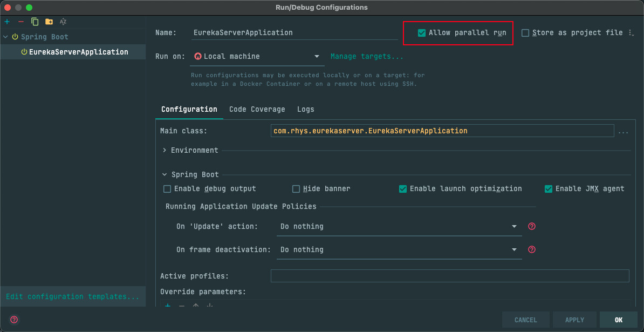
Task: Open the Logs tab
Action: [305, 109]
